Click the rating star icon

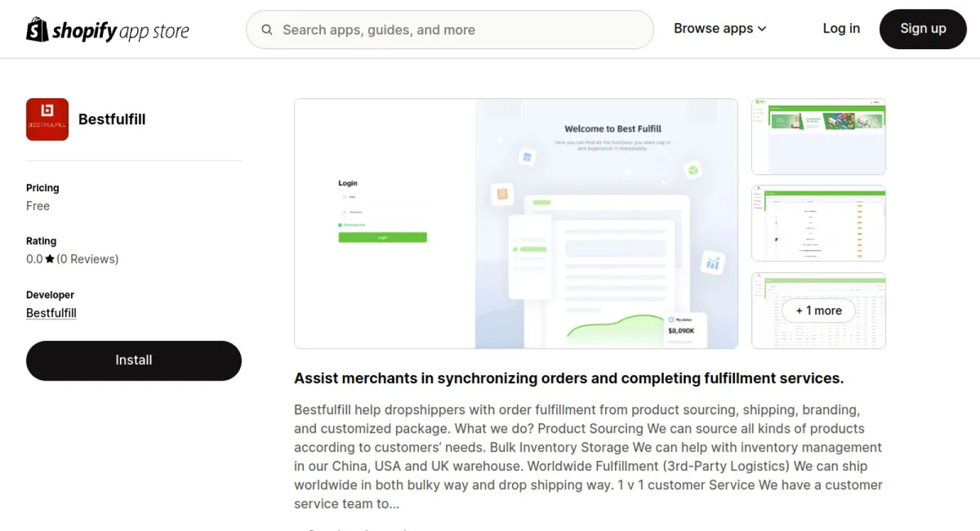50,259
